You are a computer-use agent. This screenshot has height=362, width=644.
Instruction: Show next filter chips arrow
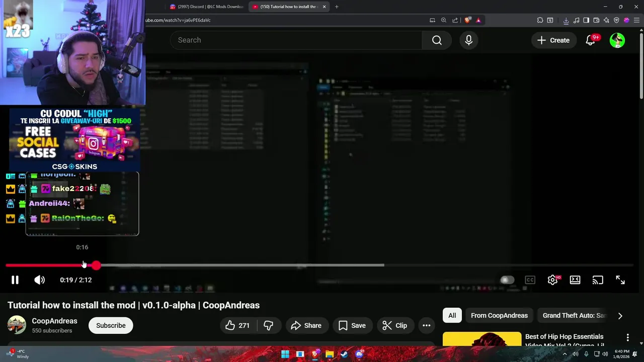(620, 316)
